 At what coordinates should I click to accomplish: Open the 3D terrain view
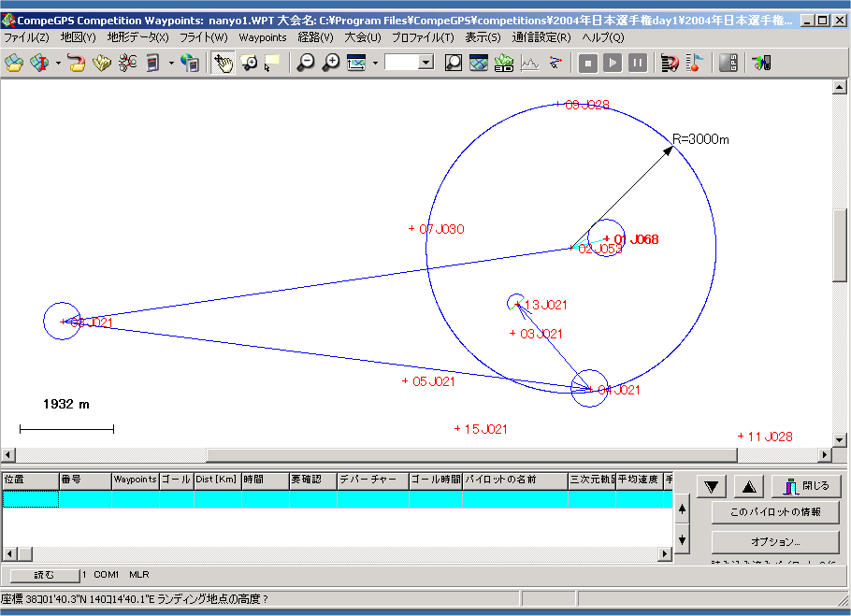tap(504, 63)
